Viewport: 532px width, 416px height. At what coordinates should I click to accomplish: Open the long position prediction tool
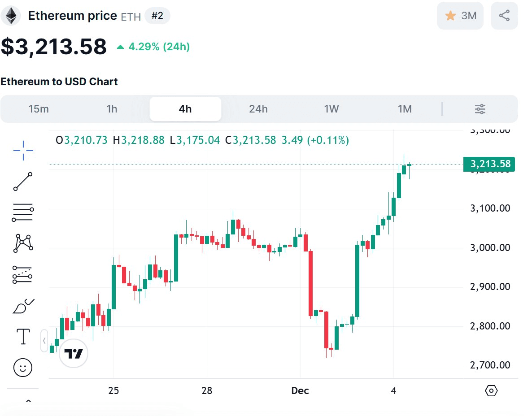click(23, 274)
